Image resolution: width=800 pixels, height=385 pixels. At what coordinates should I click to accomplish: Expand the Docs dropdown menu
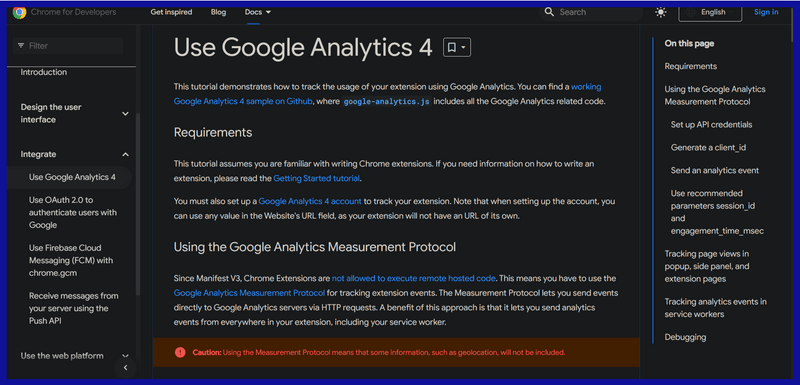[258, 12]
